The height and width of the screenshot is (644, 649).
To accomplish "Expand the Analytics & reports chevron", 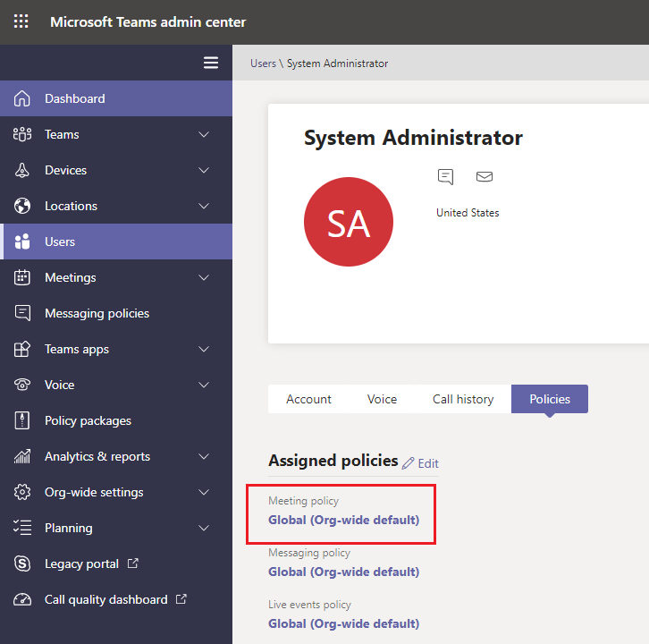I will (x=204, y=456).
